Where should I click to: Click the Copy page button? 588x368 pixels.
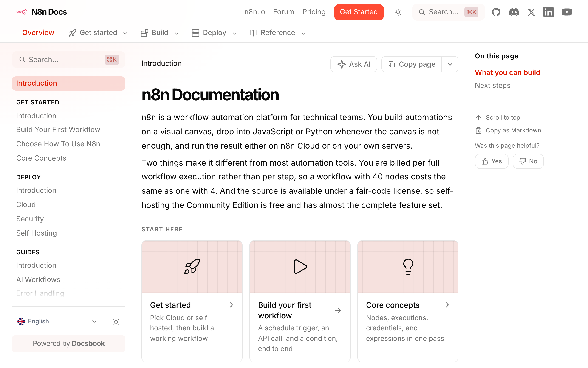click(412, 64)
